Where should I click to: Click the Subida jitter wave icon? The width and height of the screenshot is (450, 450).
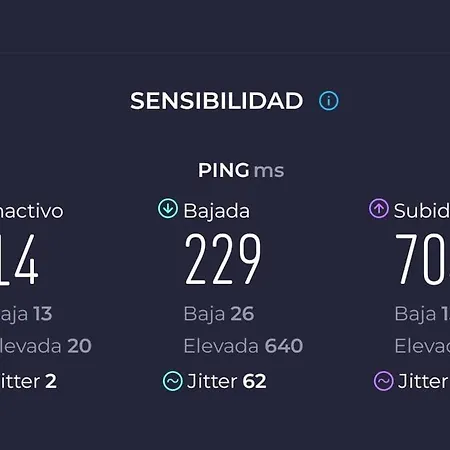click(x=384, y=381)
